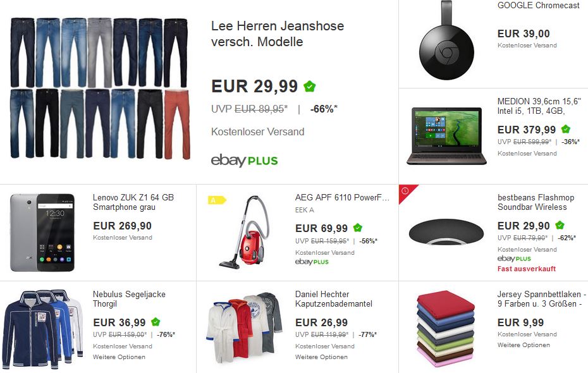This screenshot has width=588, height=373.
Task: Open Lenovo ZUK Z1 64 GB Smartphone link
Action: [x=133, y=202]
